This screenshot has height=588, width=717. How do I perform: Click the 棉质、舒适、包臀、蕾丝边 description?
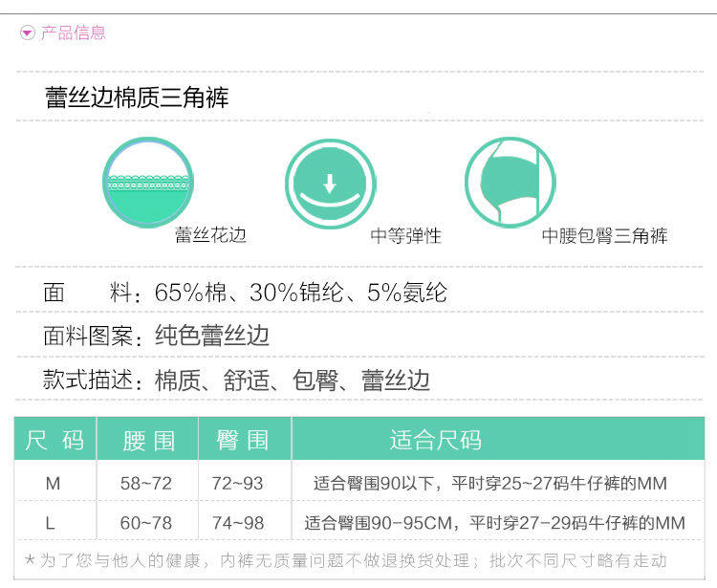pyautogui.click(x=293, y=380)
